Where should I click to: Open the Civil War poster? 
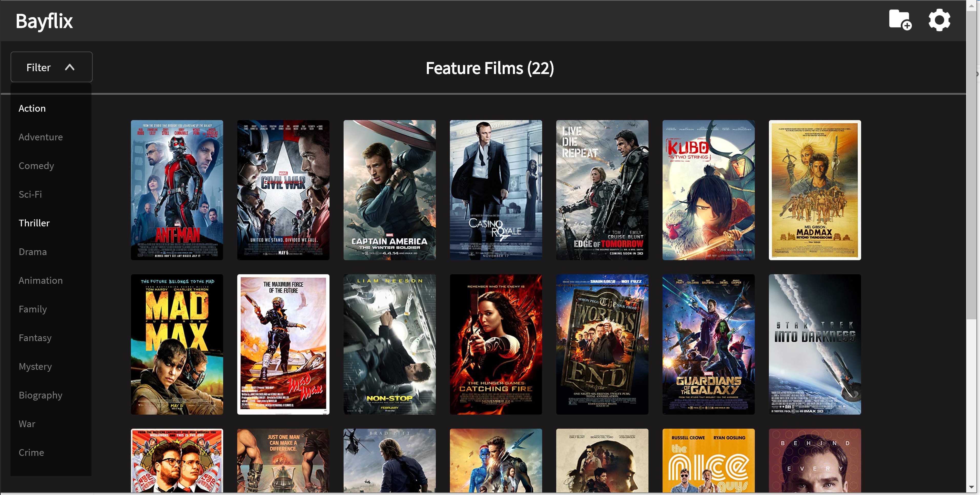(x=283, y=190)
